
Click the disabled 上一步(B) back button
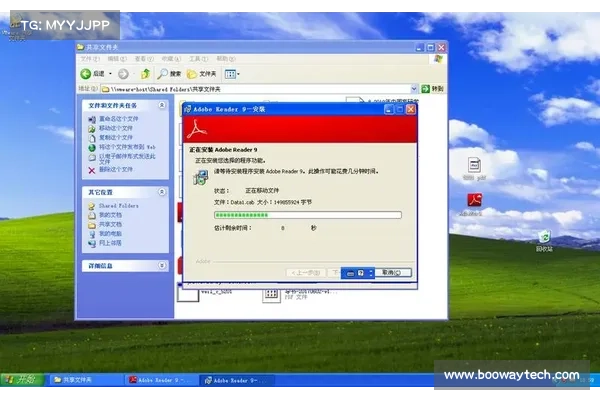tap(306, 273)
